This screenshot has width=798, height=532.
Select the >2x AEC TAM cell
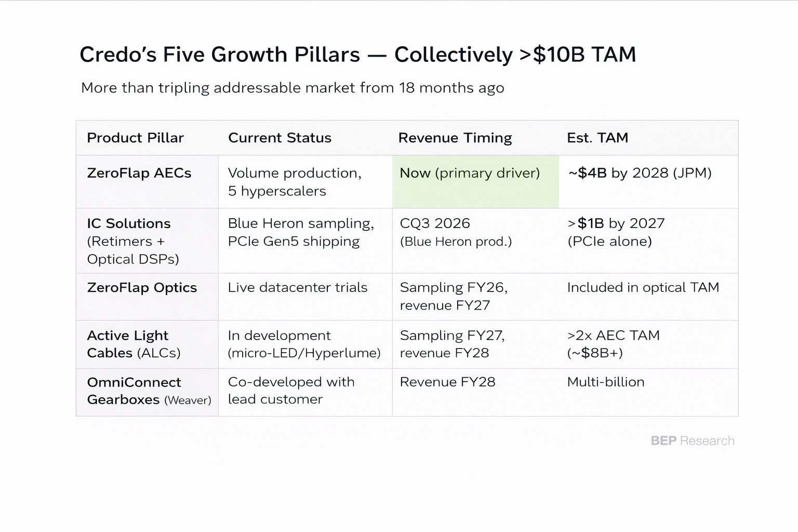(614, 344)
